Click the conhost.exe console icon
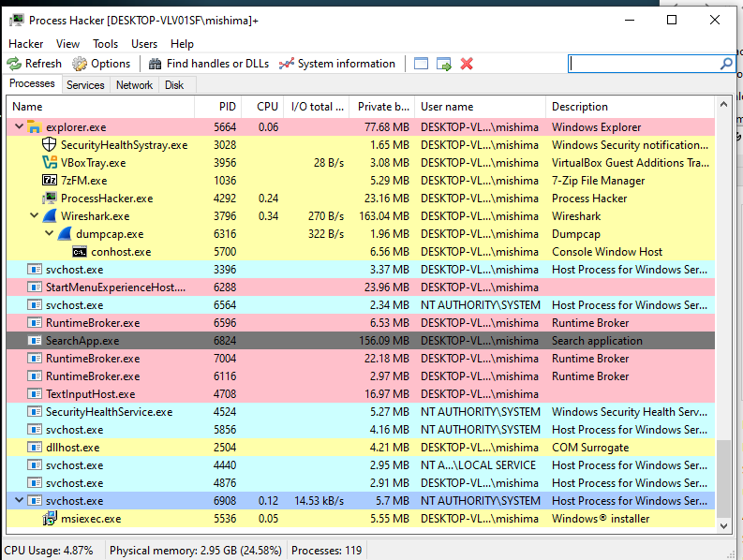The image size is (743, 560). tap(80, 252)
